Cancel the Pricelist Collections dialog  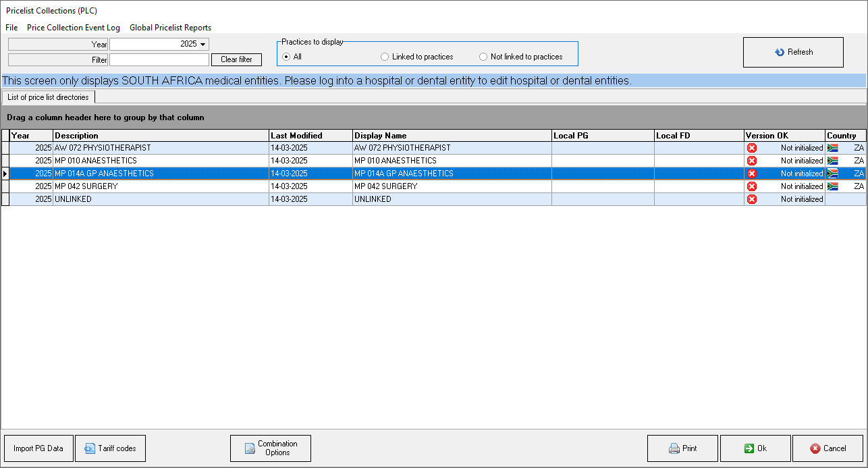tap(828, 448)
